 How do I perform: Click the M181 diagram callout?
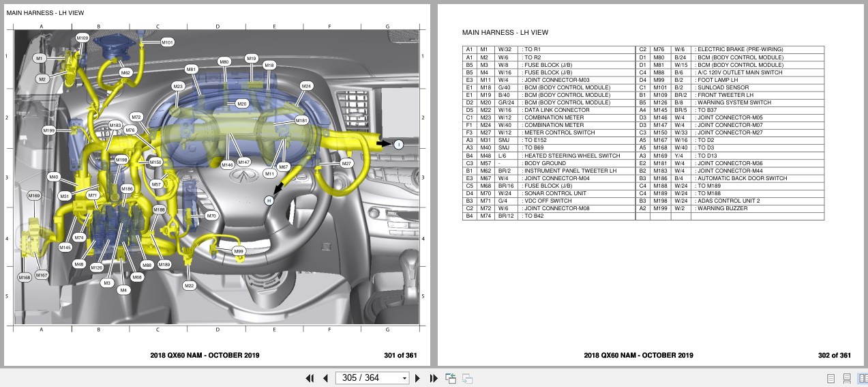pyautogui.click(x=301, y=120)
